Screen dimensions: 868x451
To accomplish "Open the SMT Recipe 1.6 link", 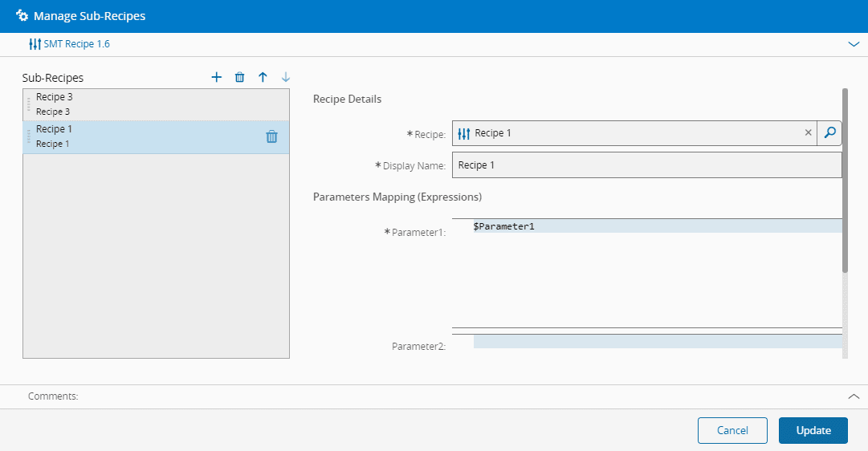I will click(76, 44).
